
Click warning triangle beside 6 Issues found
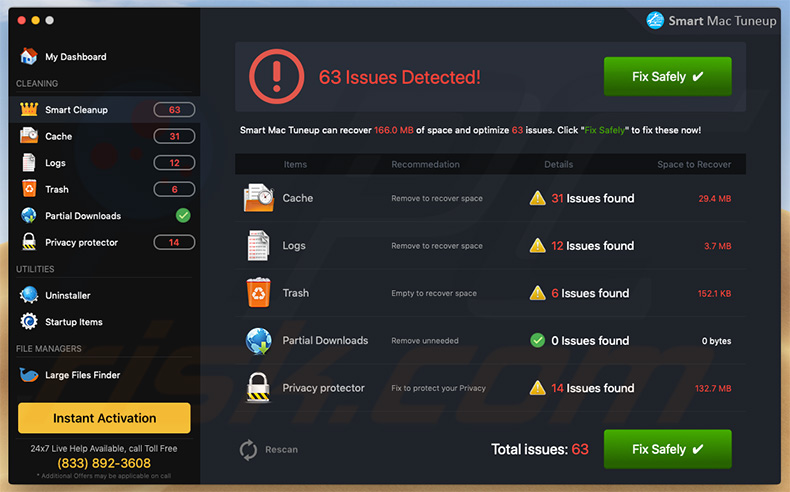click(x=538, y=293)
